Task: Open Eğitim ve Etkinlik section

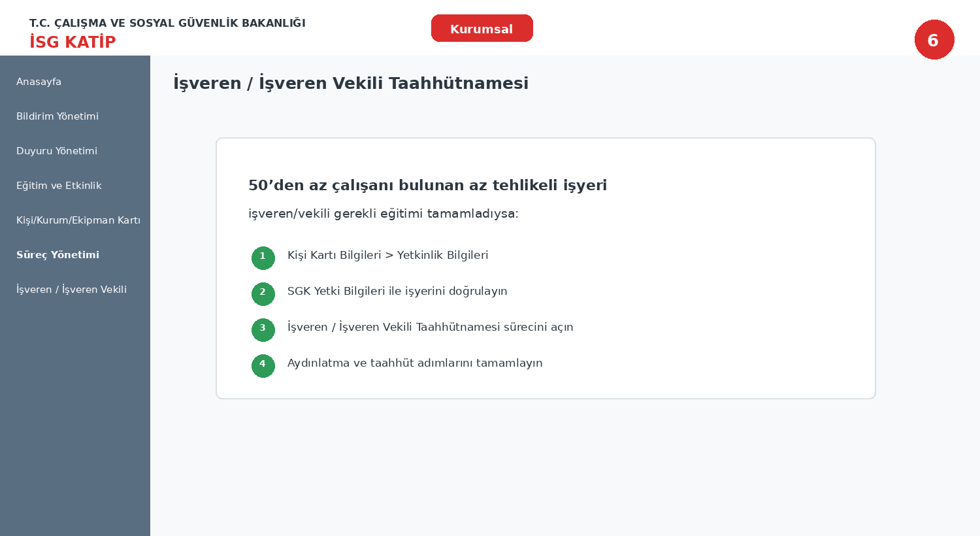Action: coord(59,186)
